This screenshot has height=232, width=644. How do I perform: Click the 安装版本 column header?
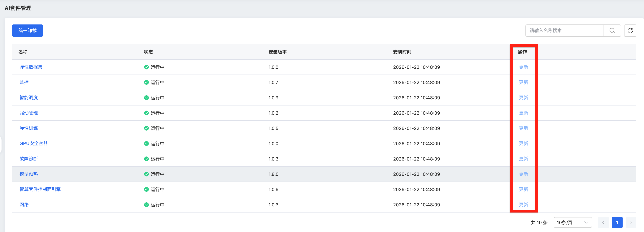[277, 52]
